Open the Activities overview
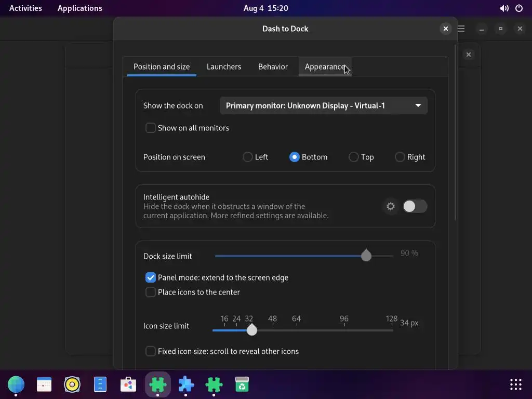The width and height of the screenshot is (532, 399). pos(25,8)
